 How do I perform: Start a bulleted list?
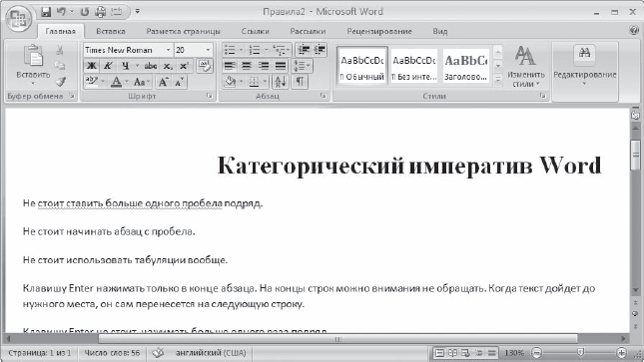pyautogui.click(x=230, y=50)
